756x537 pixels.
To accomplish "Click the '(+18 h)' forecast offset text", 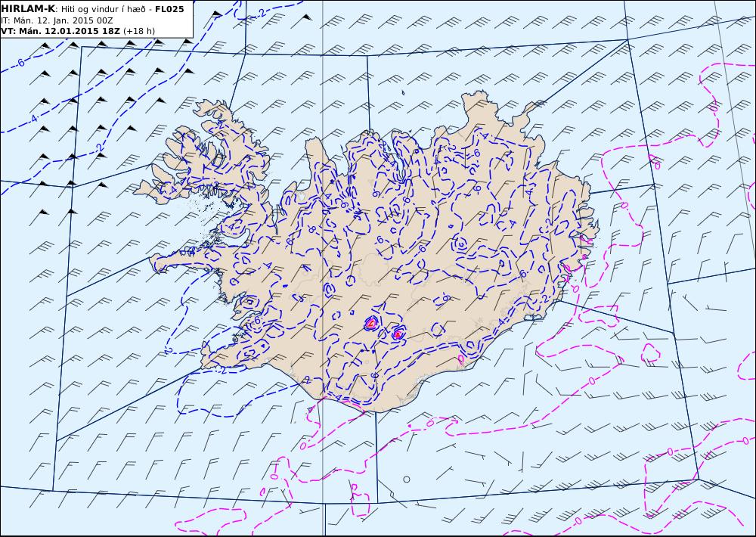I will (139, 31).
